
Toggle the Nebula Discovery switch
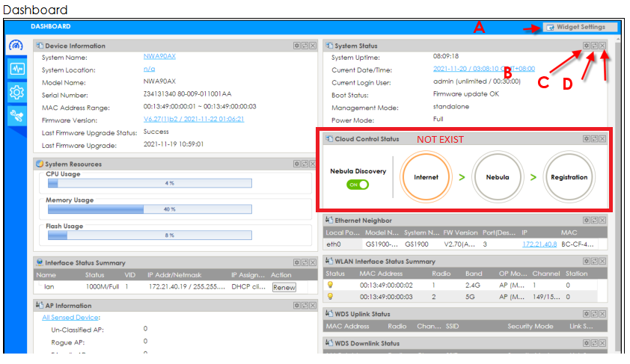click(358, 185)
